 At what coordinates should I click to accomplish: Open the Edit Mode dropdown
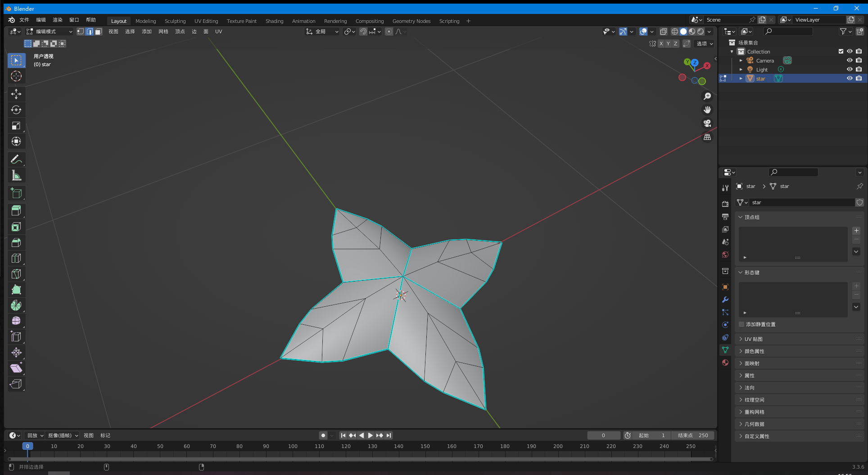coord(49,31)
